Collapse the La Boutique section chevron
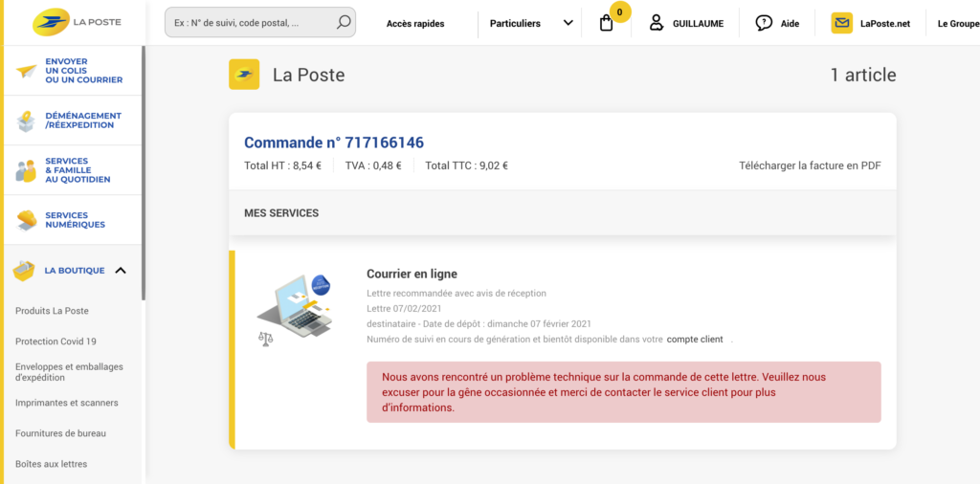This screenshot has height=484, width=980. (122, 271)
